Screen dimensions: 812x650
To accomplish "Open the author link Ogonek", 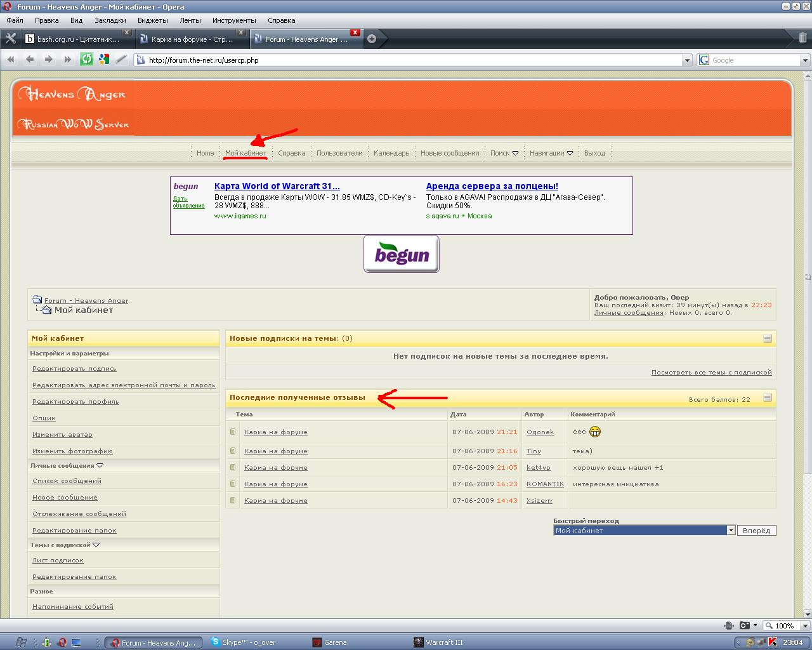I will click(540, 432).
